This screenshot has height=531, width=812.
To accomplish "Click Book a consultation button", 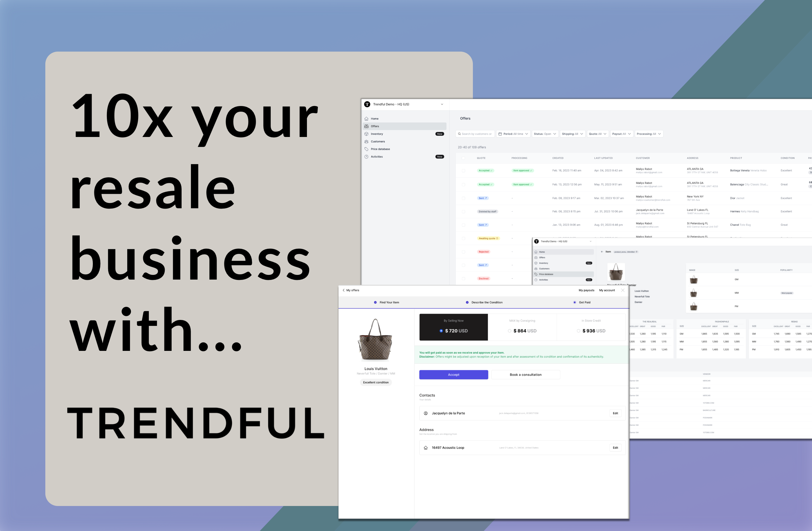I will pyautogui.click(x=525, y=374).
